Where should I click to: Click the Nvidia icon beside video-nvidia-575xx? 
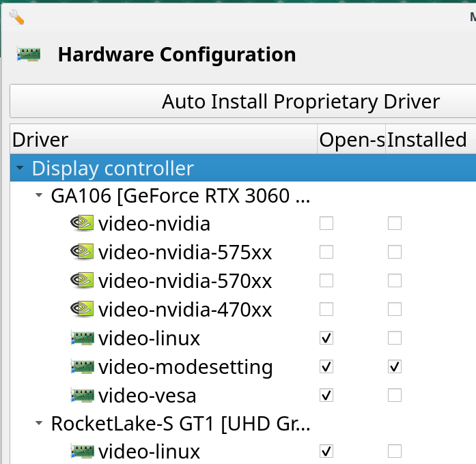[82, 252]
